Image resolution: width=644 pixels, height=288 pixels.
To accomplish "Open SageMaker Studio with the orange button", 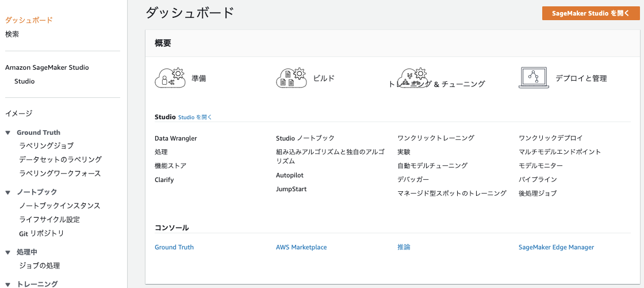I will click(591, 13).
